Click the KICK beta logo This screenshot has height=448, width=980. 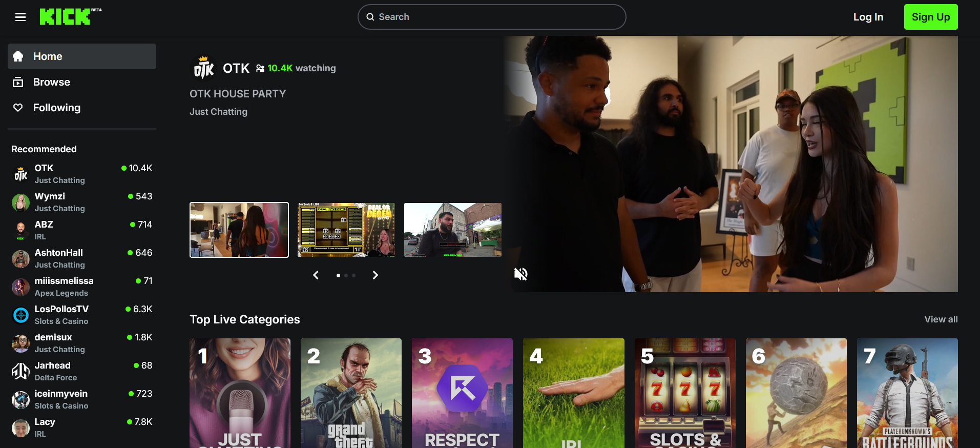71,16
